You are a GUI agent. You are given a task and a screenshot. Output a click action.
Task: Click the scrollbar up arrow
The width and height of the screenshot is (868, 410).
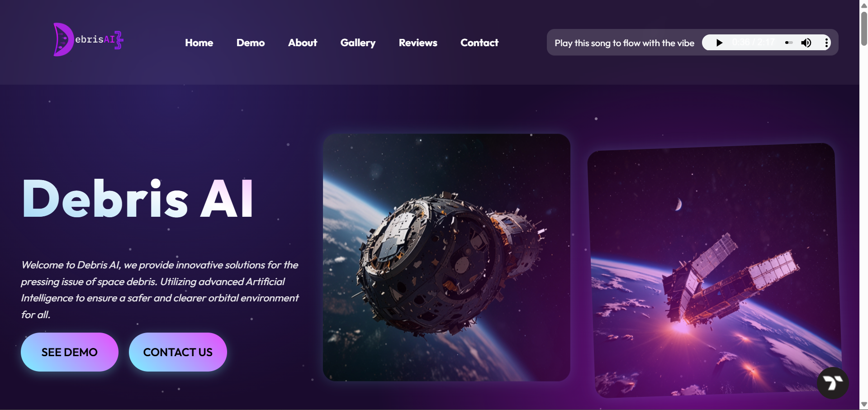coord(864,5)
